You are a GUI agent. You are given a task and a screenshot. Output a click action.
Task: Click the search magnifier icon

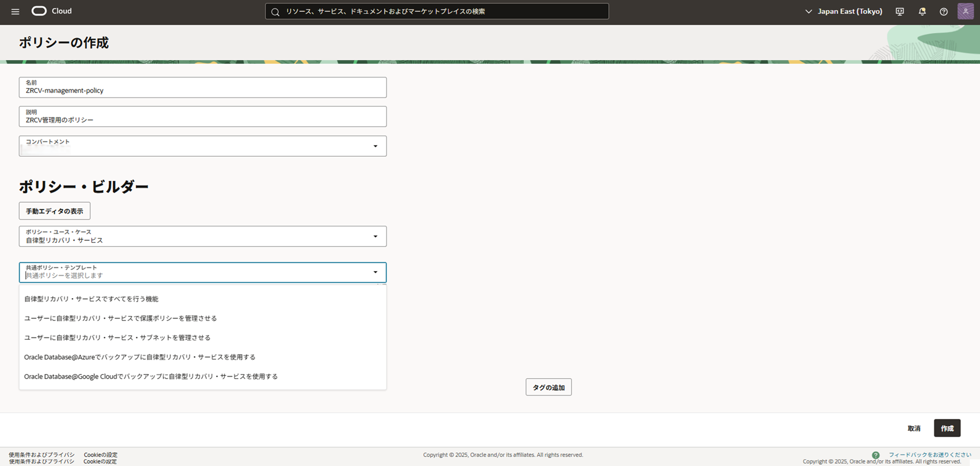pyautogui.click(x=275, y=12)
